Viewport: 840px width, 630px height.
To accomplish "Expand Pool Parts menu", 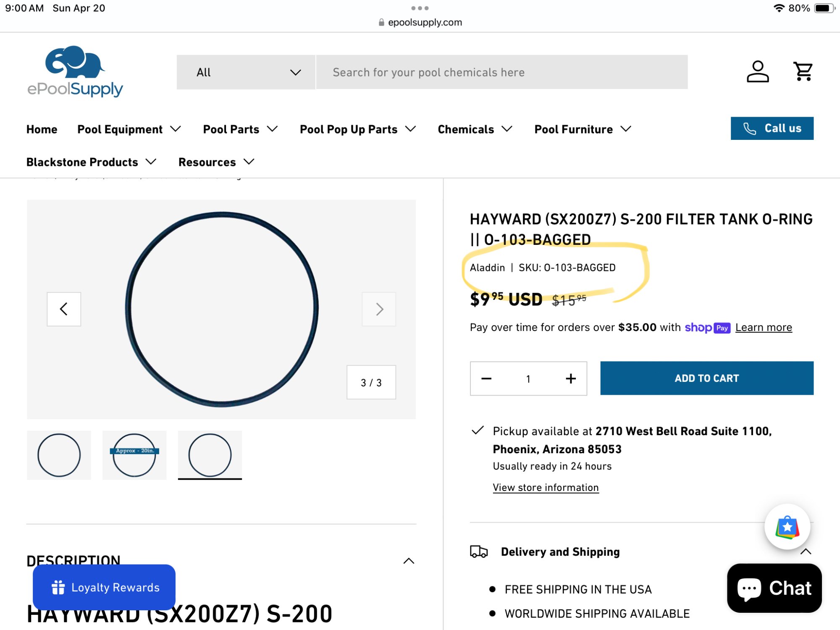I will [x=241, y=129].
